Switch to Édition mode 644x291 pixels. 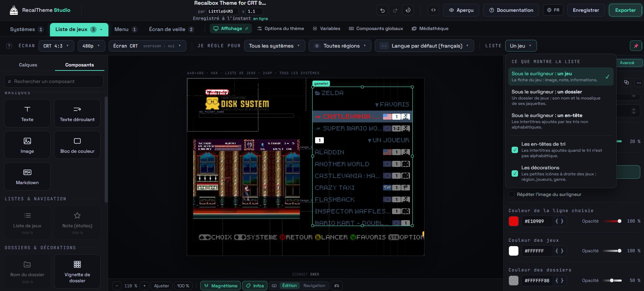pos(289,286)
